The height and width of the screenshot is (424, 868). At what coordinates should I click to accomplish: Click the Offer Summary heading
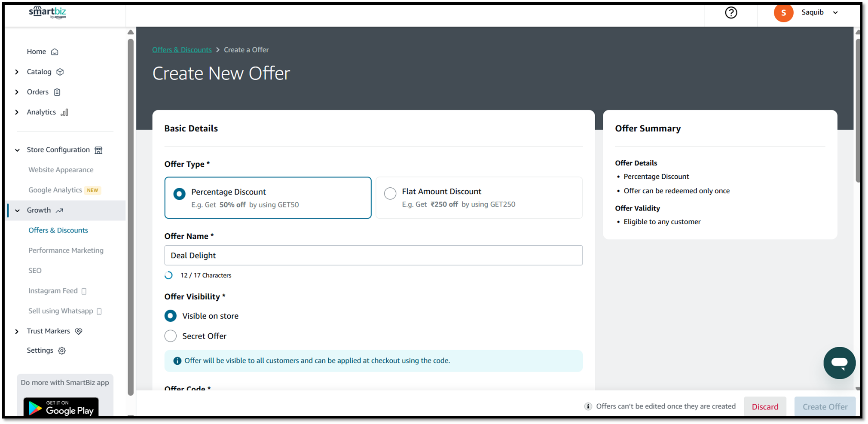(648, 128)
